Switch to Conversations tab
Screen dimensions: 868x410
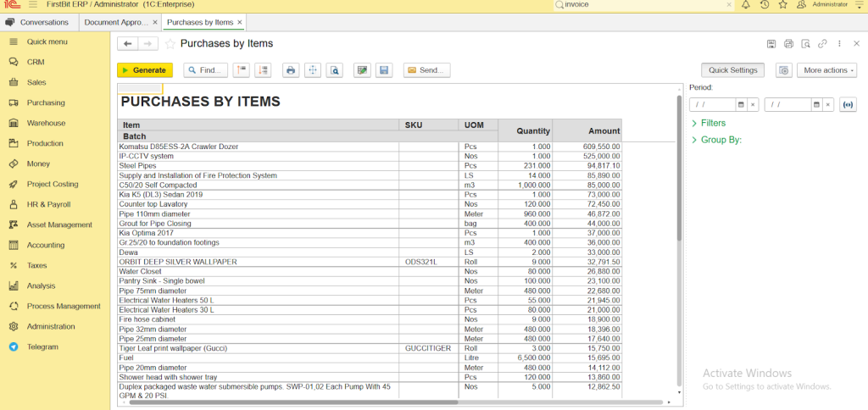pyautogui.click(x=38, y=22)
